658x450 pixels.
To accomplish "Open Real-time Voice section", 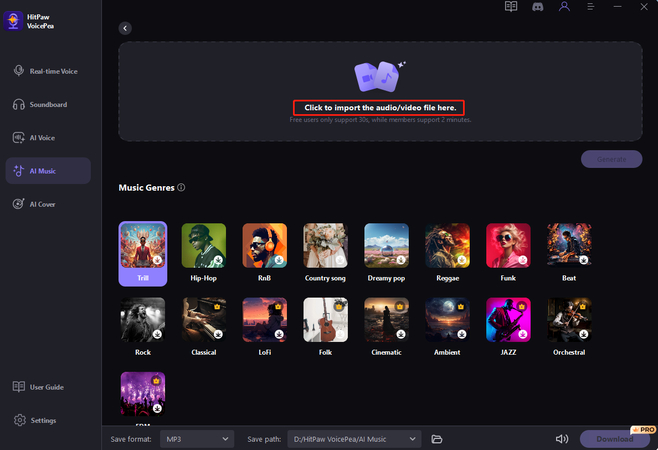I will tap(48, 71).
